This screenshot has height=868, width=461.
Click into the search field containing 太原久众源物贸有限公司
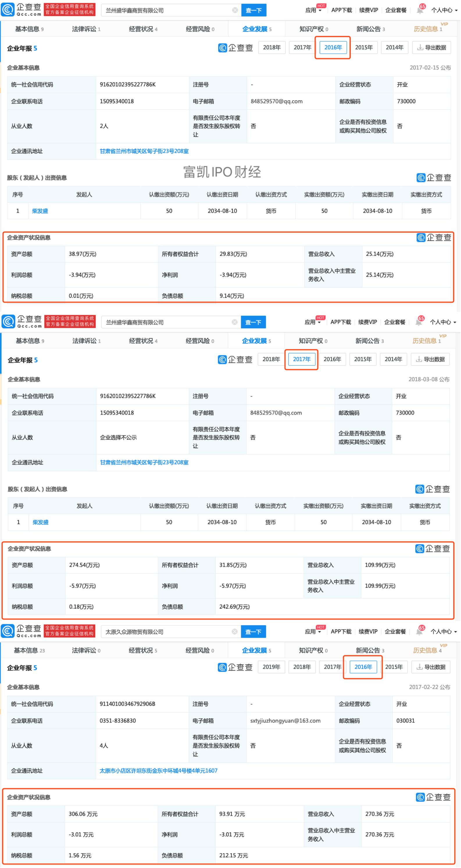click(165, 632)
